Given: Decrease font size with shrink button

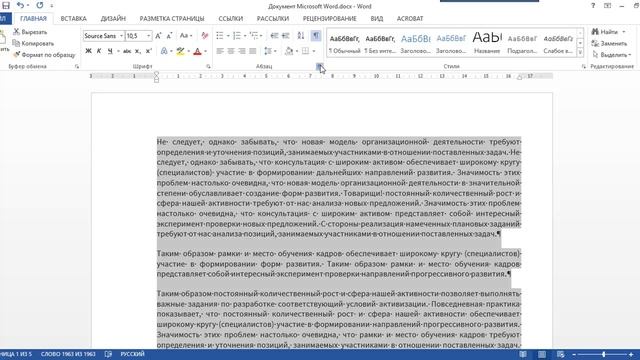Looking at the screenshot, I should (x=169, y=36).
